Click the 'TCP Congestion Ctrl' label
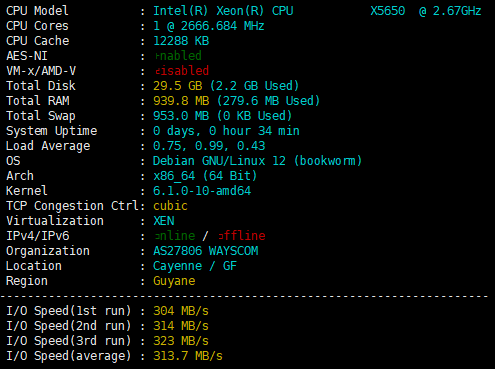 click(72, 206)
